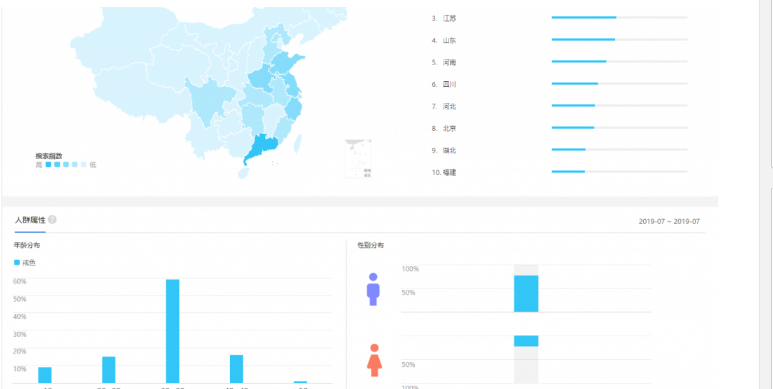
Task: Click the darkest swatch in the search index legend
Action: click(x=48, y=165)
